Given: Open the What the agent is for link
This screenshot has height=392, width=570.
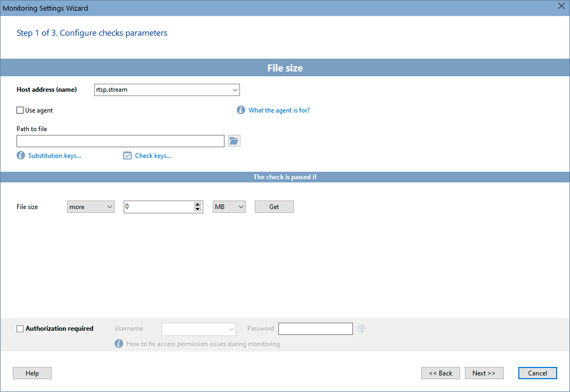Looking at the screenshot, I should pos(278,110).
